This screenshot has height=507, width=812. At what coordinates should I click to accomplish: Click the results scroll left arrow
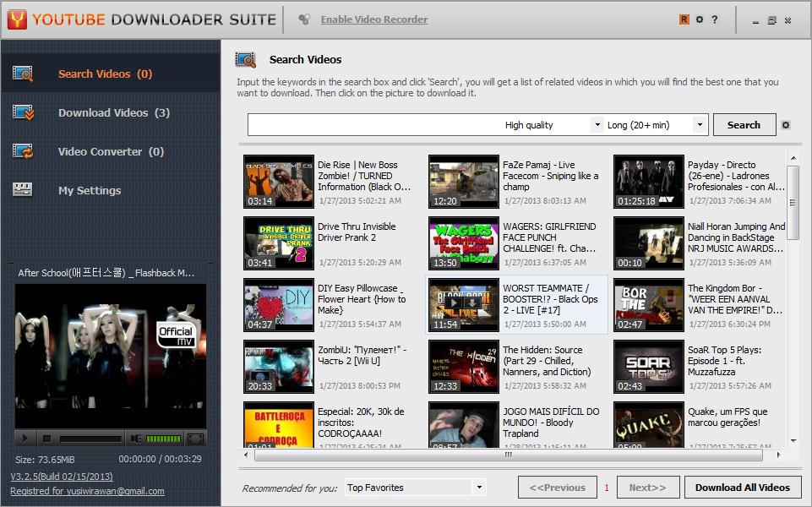[x=246, y=455]
